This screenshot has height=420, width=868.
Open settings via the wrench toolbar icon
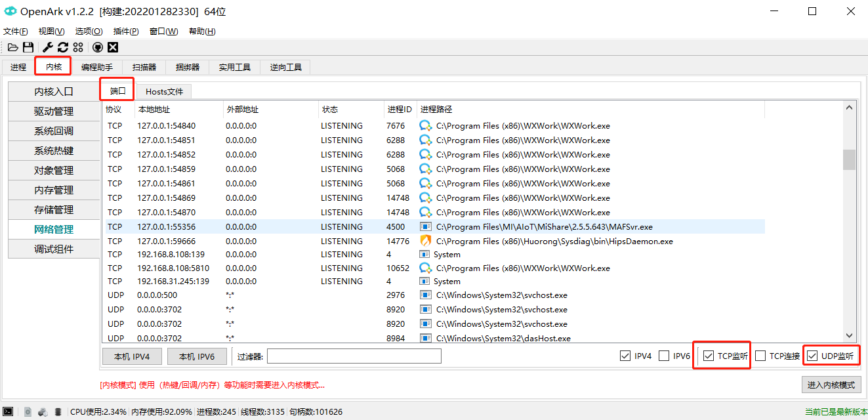click(x=48, y=47)
